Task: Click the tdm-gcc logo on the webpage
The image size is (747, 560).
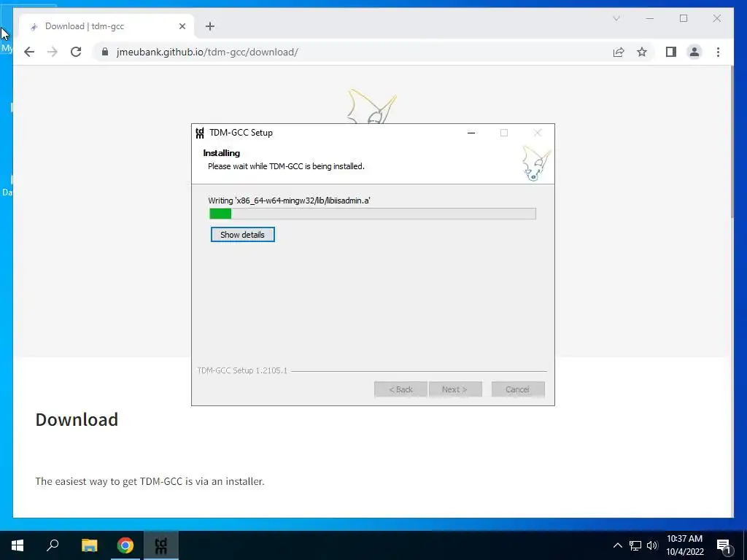Action: click(372, 106)
